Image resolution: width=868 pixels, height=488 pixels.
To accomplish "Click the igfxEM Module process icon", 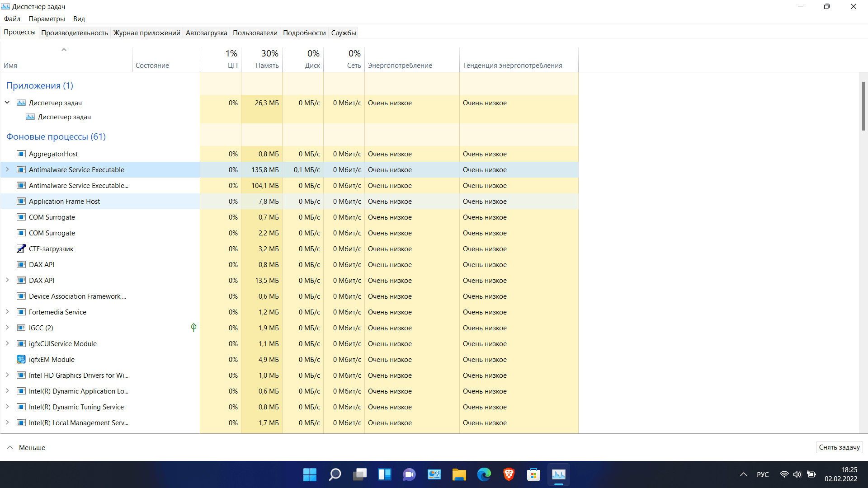I will tap(21, 359).
